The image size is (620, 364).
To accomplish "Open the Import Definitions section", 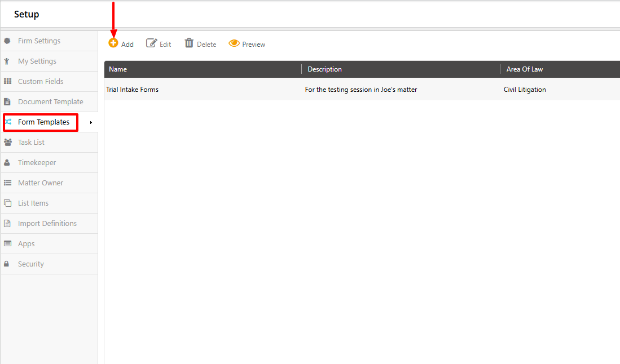I will [47, 223].
